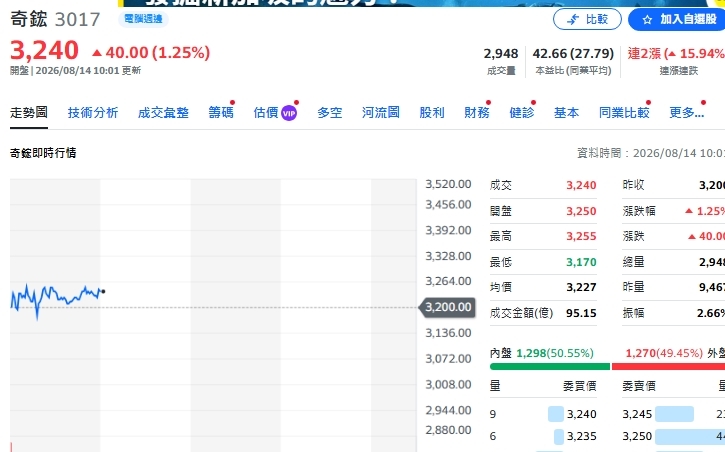Select the 股利 tab
Viewport: 725px width, 452px height.
click(x=432, y=112)
